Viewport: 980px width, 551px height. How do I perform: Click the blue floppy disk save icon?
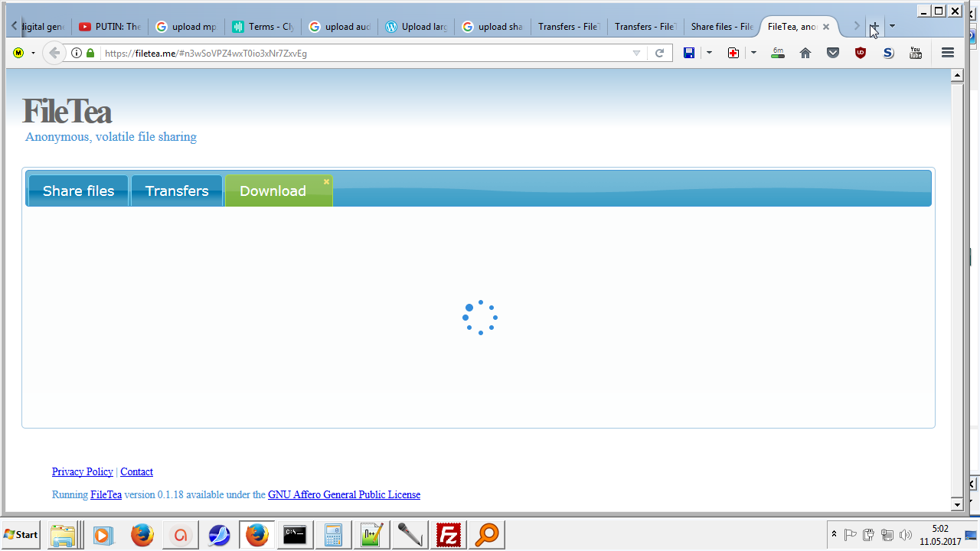point(689,53)
